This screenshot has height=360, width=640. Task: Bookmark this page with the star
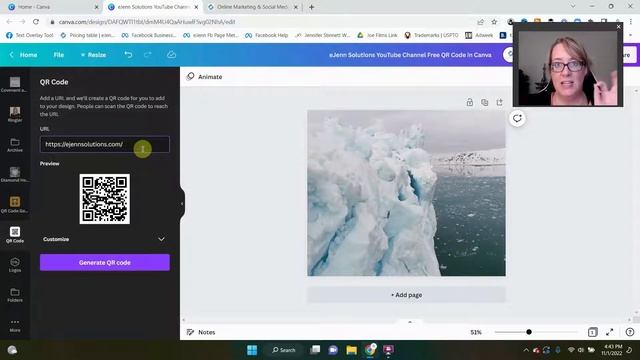[494, 22]
